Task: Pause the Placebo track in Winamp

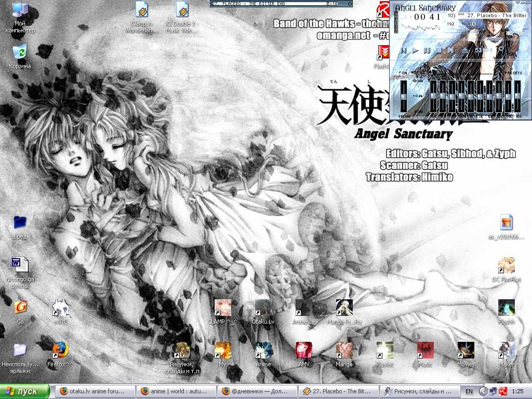Action: coord(427,50)
